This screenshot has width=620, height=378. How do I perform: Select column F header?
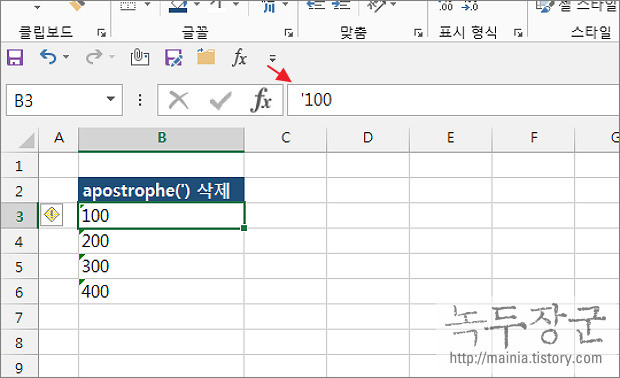(533, 138)
